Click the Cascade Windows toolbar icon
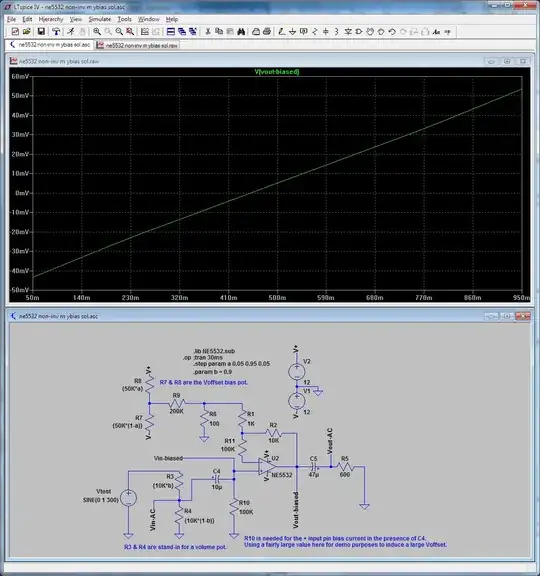Viewport: 540px width, 576px height. coord(182,32)
